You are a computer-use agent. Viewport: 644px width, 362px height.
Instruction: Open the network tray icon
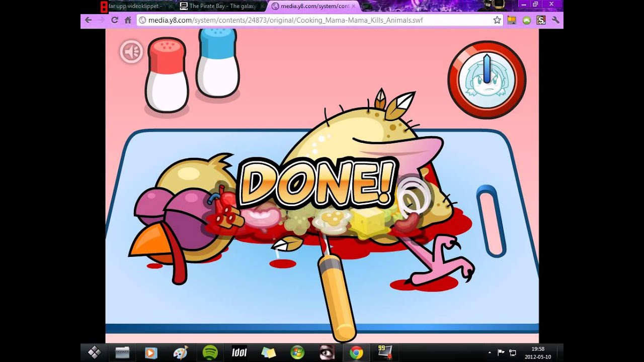click(513, 352)
